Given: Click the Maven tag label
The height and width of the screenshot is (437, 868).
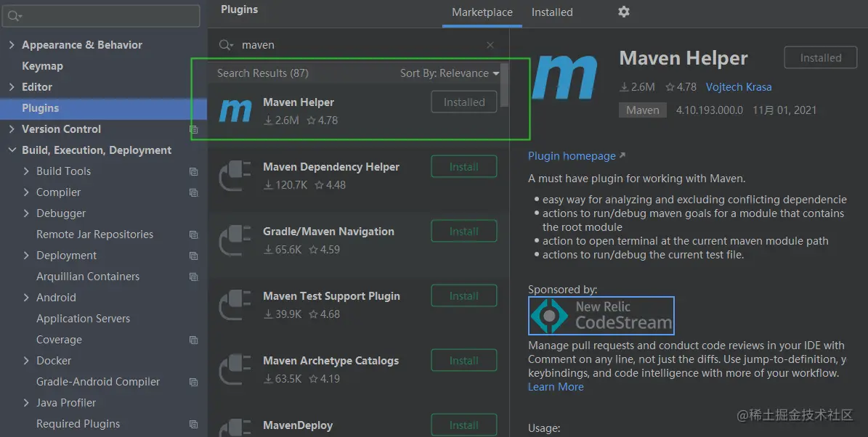Looking at the screenshot, I should click(643, 110).
